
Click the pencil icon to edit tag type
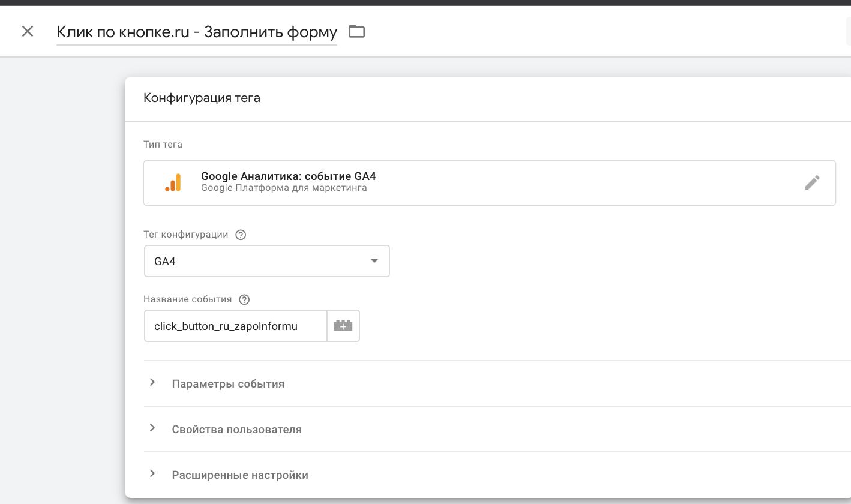[812, 183]
